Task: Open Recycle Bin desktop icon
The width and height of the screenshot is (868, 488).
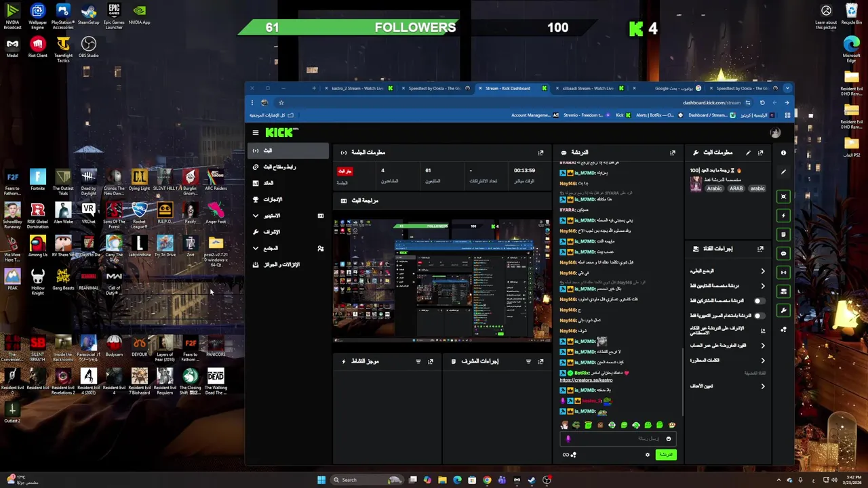Action: (851, 14)
